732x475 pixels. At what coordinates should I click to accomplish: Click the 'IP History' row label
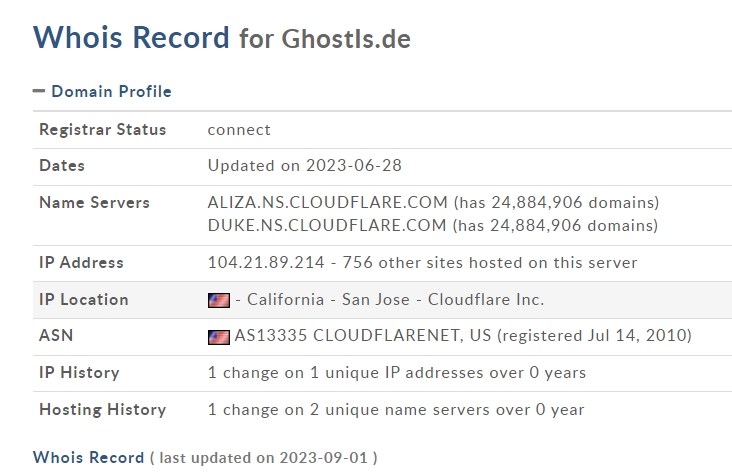coord(79,372)
